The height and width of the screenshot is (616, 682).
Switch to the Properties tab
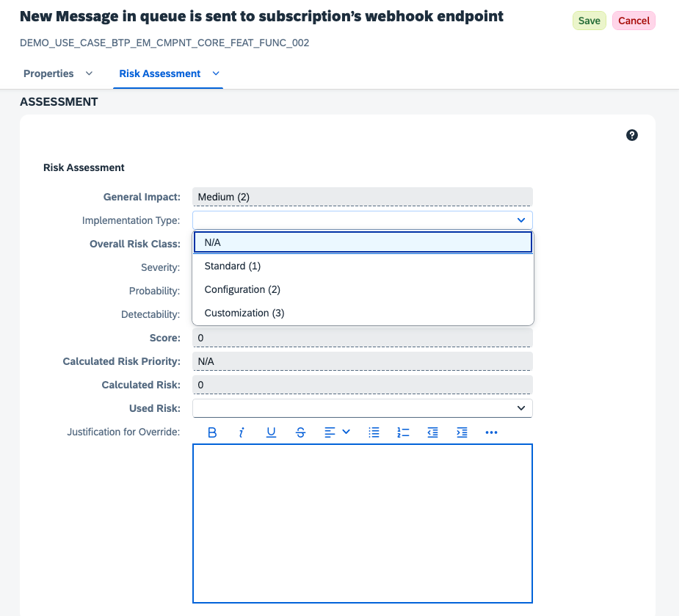click(x=49, y=73)
